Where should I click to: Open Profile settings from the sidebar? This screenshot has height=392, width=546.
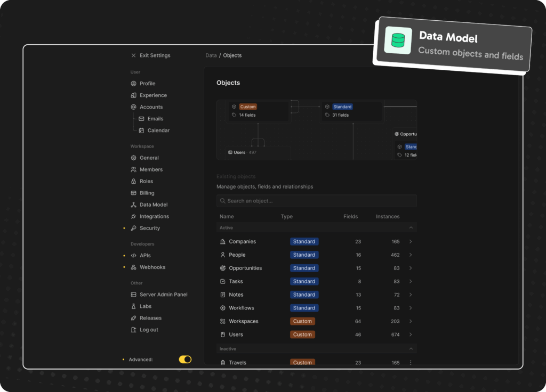click(147, 84)
